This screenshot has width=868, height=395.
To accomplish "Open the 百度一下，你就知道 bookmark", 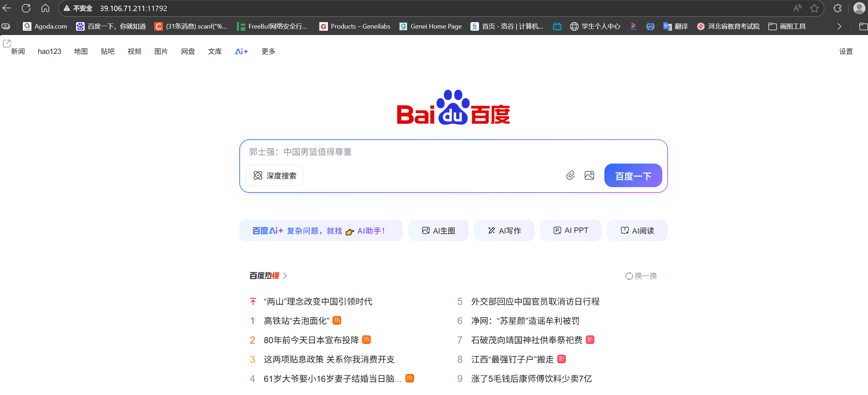I will [x=111, y=26].
